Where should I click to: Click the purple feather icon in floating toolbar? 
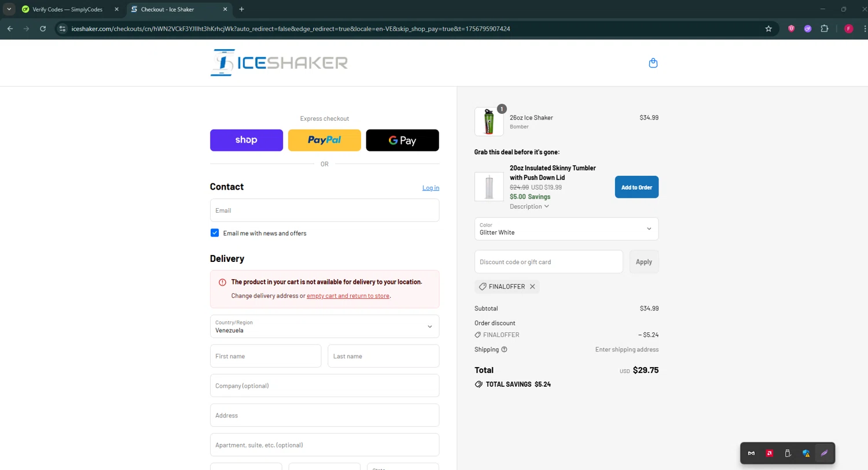click(825, 453)
